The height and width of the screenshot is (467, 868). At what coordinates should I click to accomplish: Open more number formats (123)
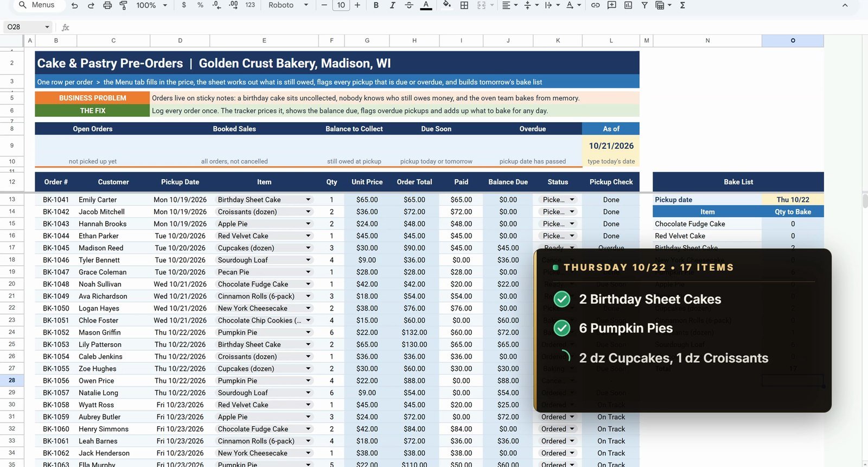(250, 5)
